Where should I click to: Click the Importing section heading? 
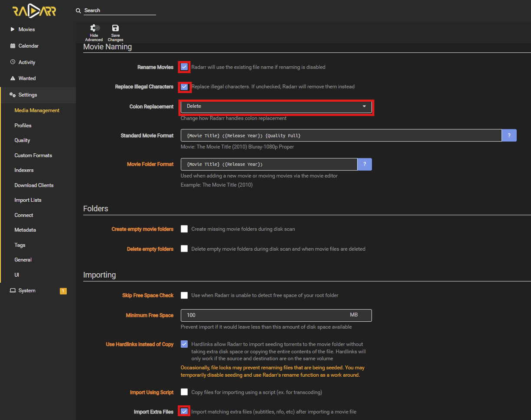point(100,275)
